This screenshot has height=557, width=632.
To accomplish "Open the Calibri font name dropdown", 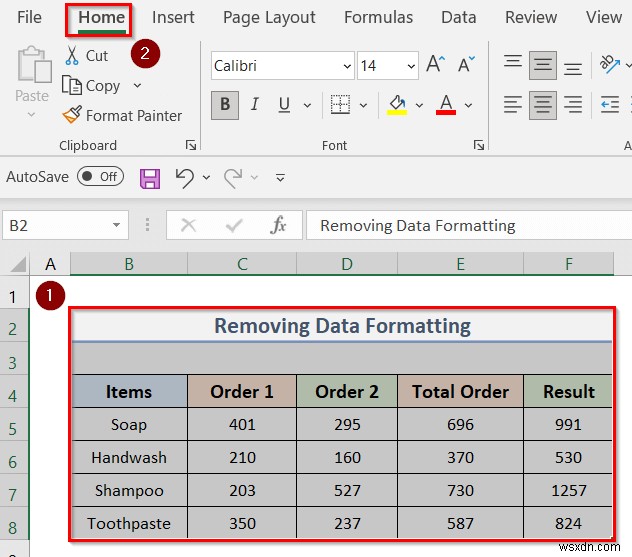I will 347,66.
